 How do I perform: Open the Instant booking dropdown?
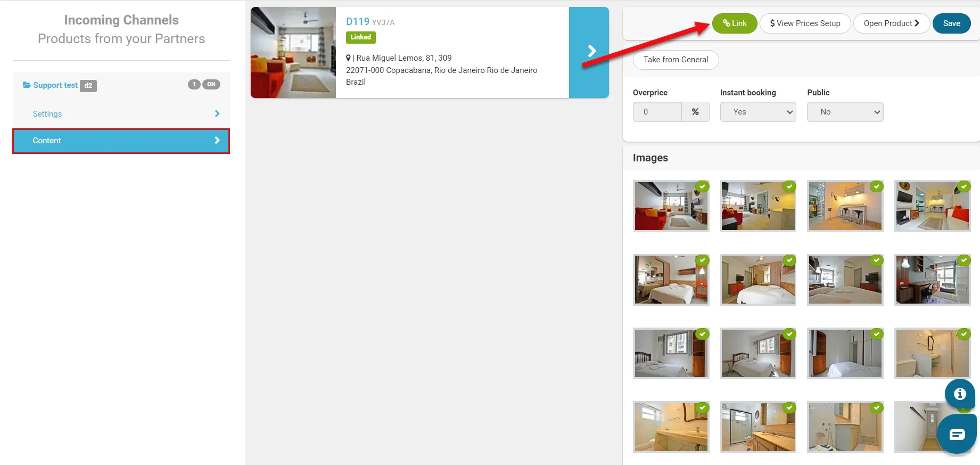(758, 112)
